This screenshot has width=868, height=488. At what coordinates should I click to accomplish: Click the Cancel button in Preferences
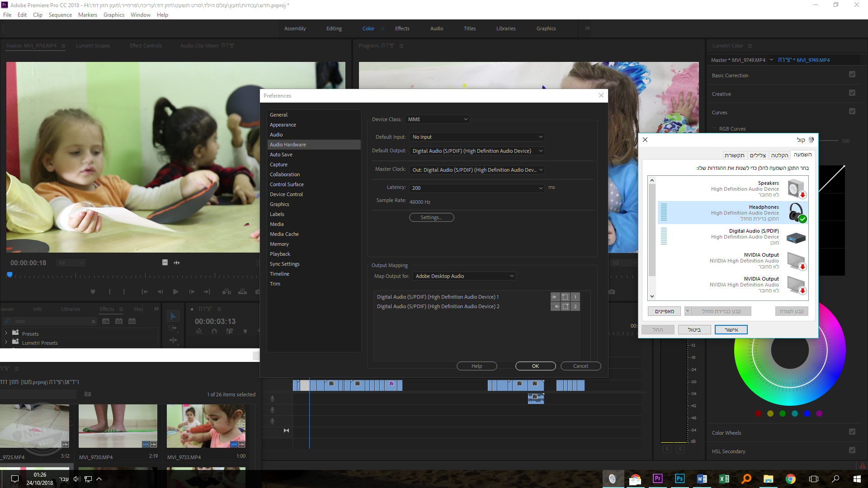[580, 366]
